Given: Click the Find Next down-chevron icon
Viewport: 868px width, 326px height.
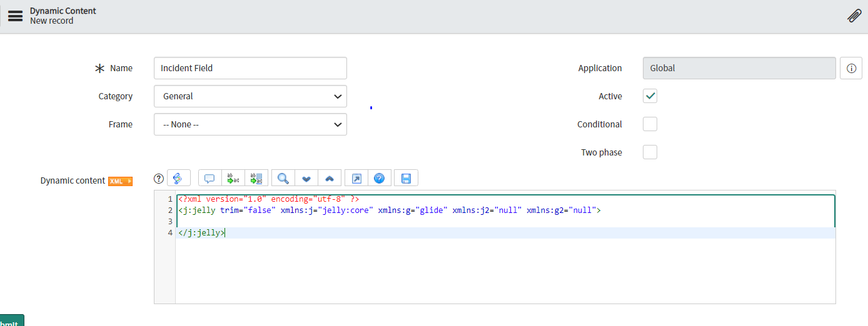Looking at the screenshot, I should (x=306, y=179).
